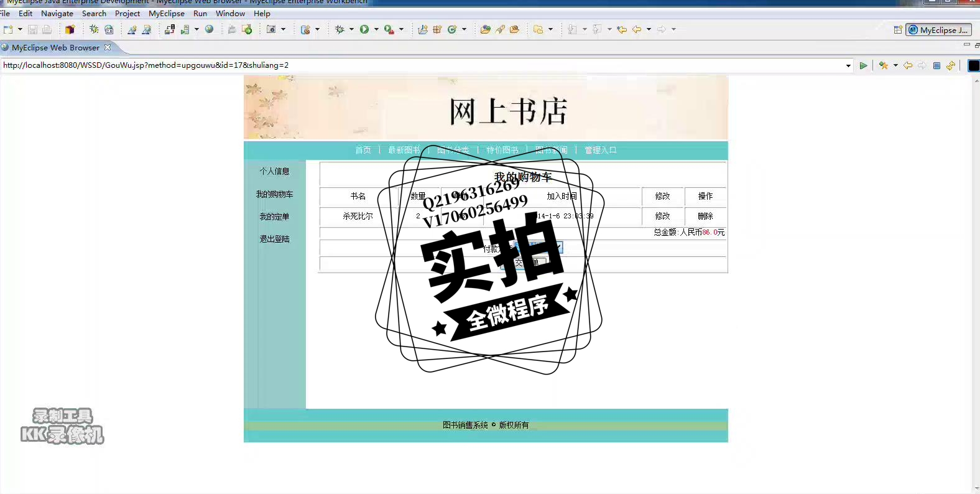The width and height of the screenshot is (980, 494).
Task: Click the Open Type folder icon
Action: 486,29
